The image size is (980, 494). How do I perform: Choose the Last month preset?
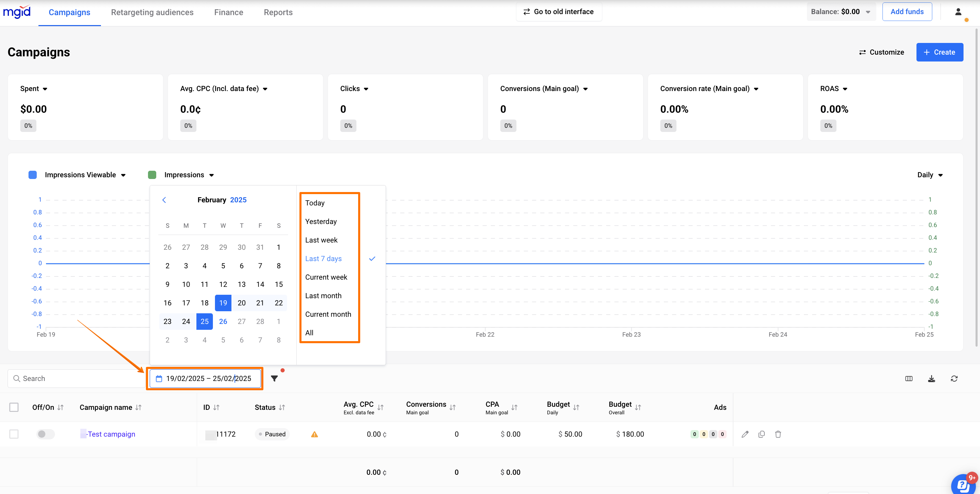pos(323,295)
